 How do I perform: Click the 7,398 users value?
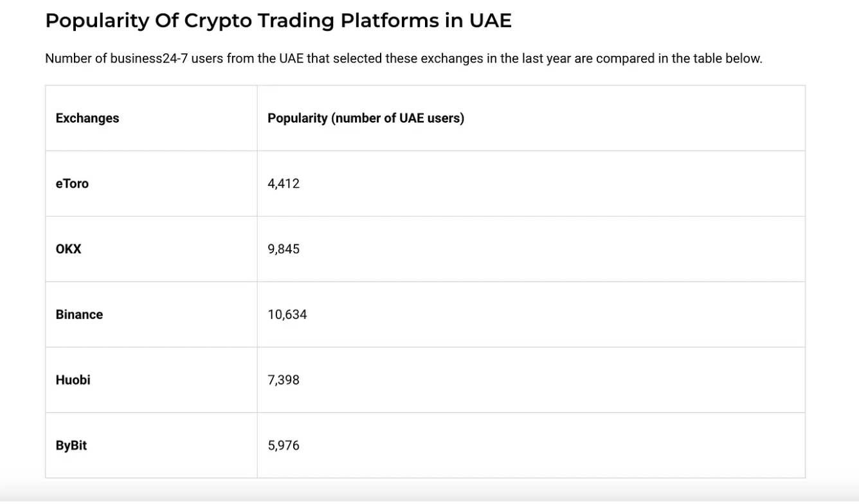(x=284, y=381)
